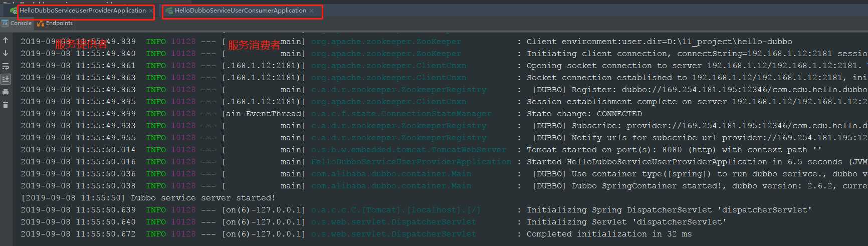Click the timestamp 11:55:49.933
The image size is (868, 246).
click(106, 126)
